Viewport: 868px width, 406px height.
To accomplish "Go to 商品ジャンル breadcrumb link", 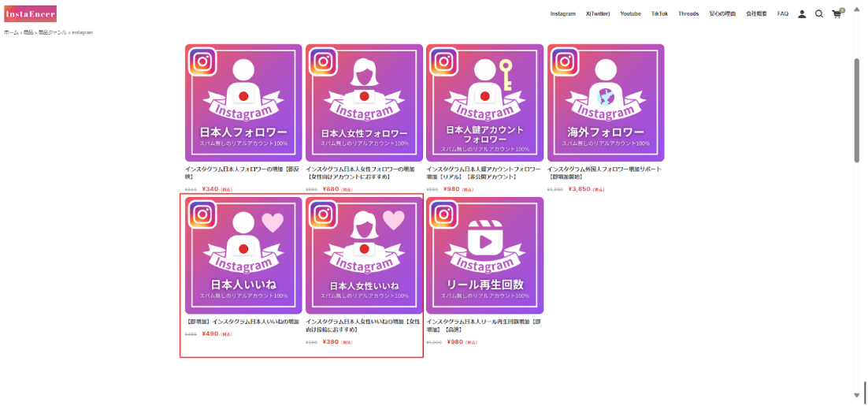I will (52, 32).
